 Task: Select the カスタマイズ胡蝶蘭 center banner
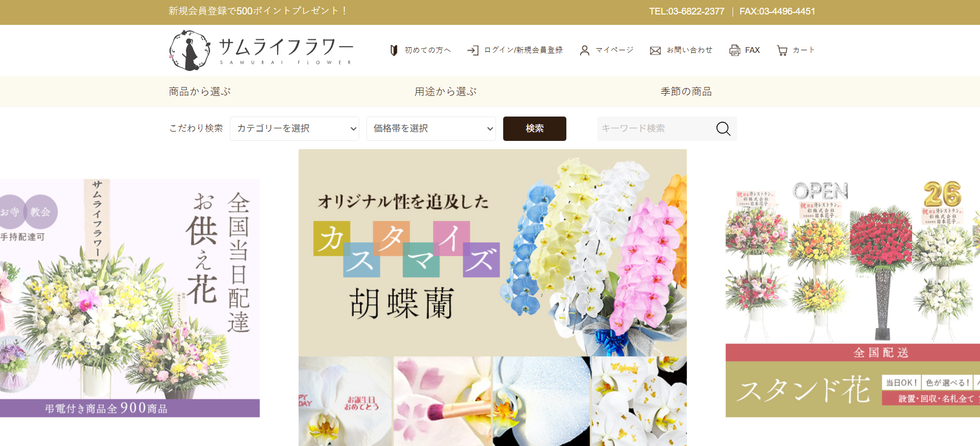493,297
